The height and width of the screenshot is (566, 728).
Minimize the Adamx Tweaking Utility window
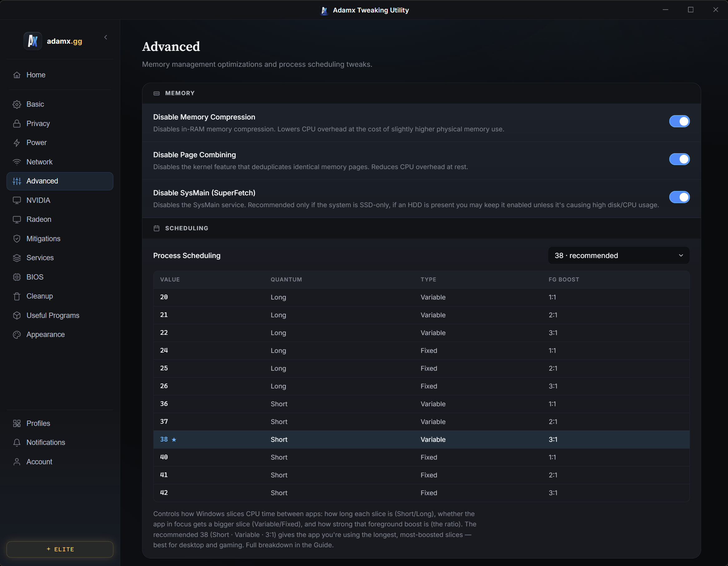[665, 10]
